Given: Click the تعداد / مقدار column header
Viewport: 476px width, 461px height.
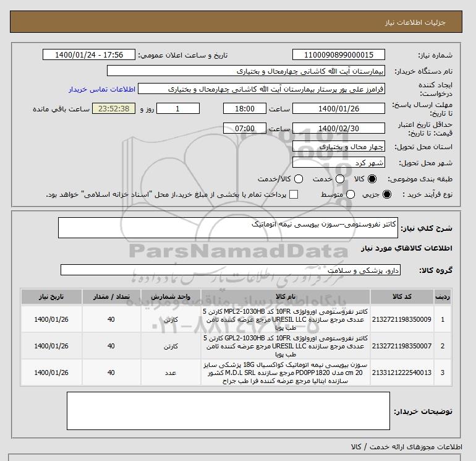Looking at the screenshot, I should [x=111, y=296].
